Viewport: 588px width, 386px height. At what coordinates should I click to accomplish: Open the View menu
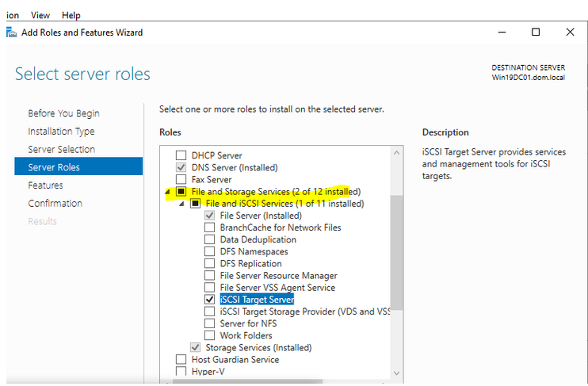(x=40, y=15)
